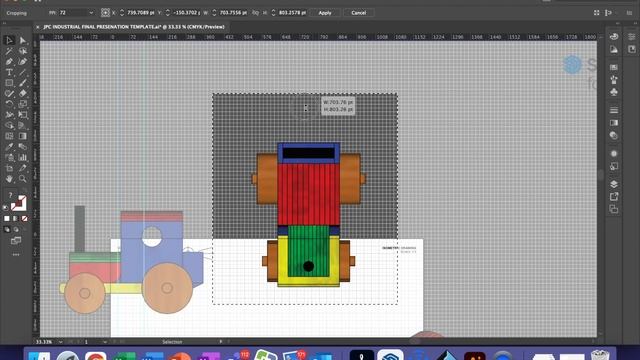640x360 pixels.
Task: Open the Edit Toolbar three dots
Action: (x=16, y=254)
